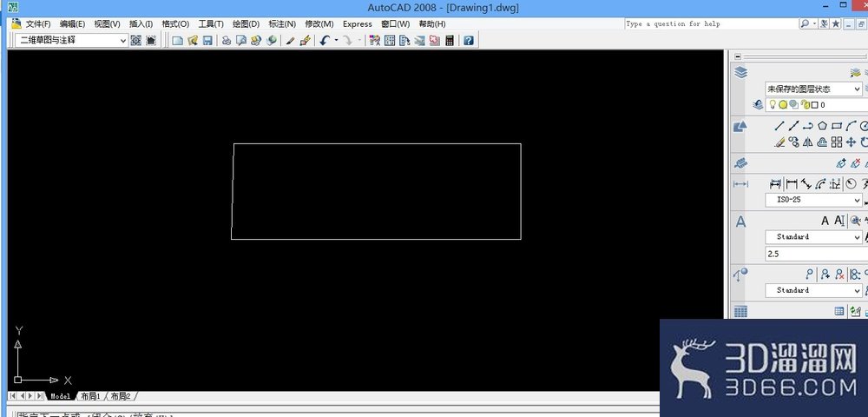The image size is (868, 417).
Task: Select the Erase tool in the dashboard
Action: tap(779, 142)
